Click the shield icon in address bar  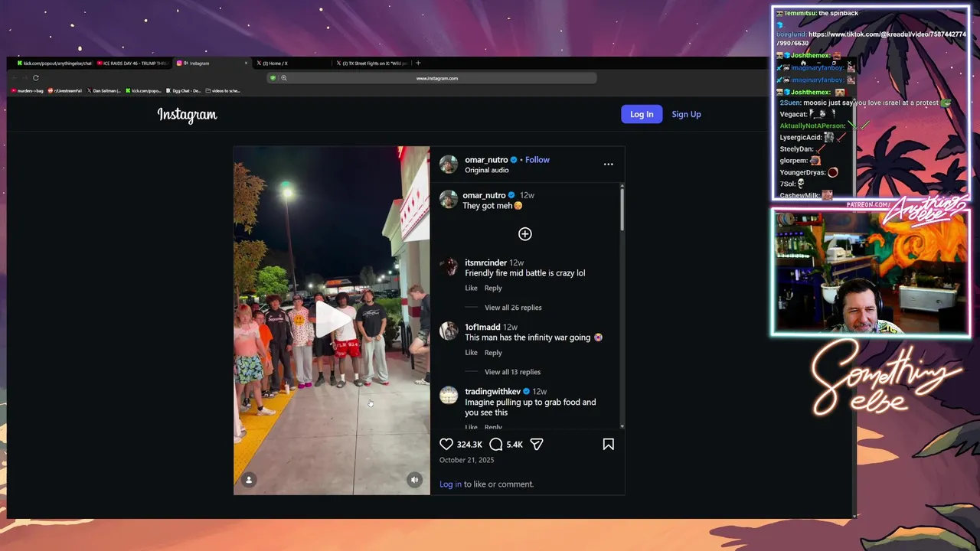coord(273,78)
